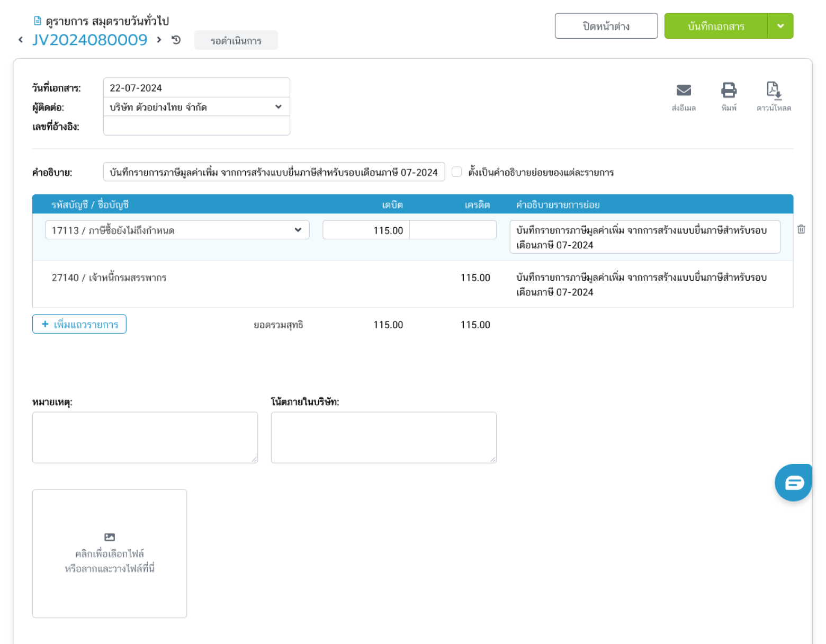
Task: Click the หมายเหตุ notes text area
Action: pyautogui.click(x=145, y=437)
